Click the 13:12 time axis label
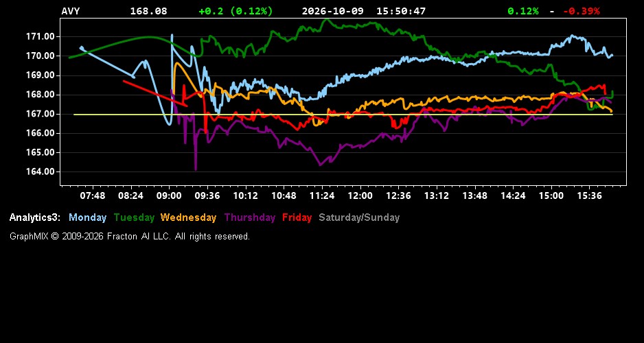This screenshot has height=343, width=644. 437,196
